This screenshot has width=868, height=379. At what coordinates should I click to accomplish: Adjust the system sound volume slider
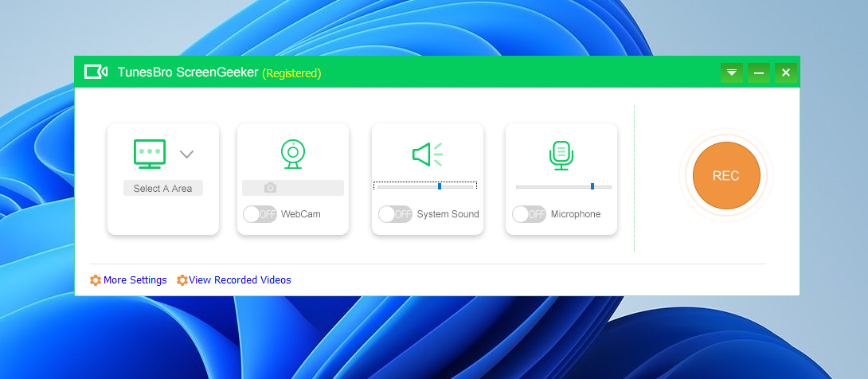425,186
